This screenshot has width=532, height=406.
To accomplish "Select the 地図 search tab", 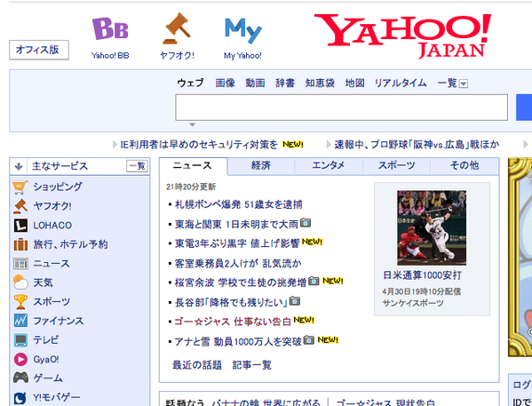I will [355, 83].
